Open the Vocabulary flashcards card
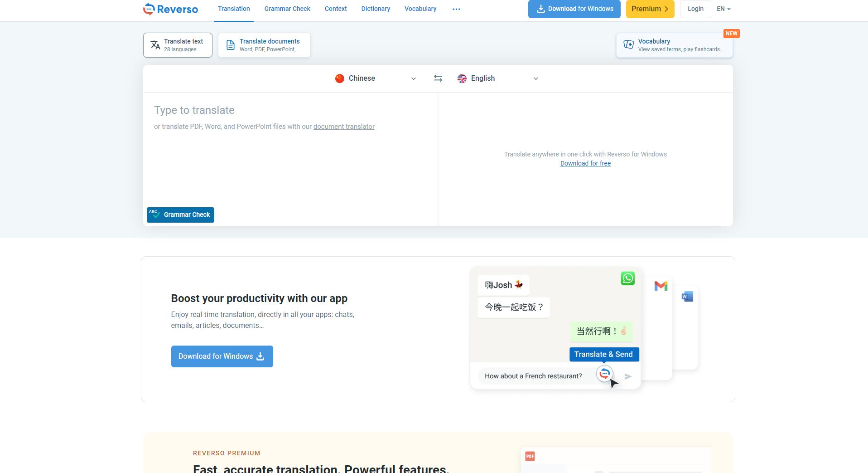The width and height of the screenshot is (868, 473). pyautogui.click(x=674, y=45)
